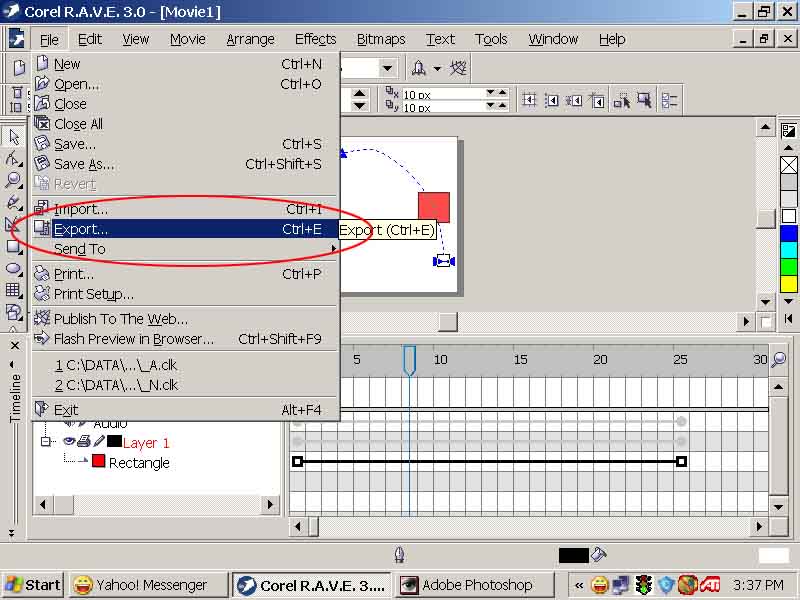Choose Import... from the File menu

[185, 209]
